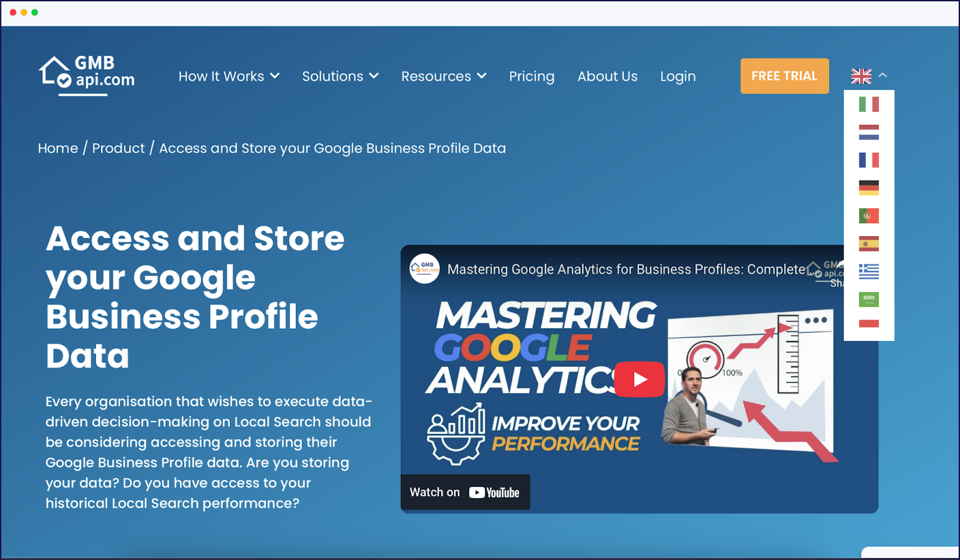Open the Product breadcrumb link
Viewport: 960px width, 560px height.
tap(118, 148)
